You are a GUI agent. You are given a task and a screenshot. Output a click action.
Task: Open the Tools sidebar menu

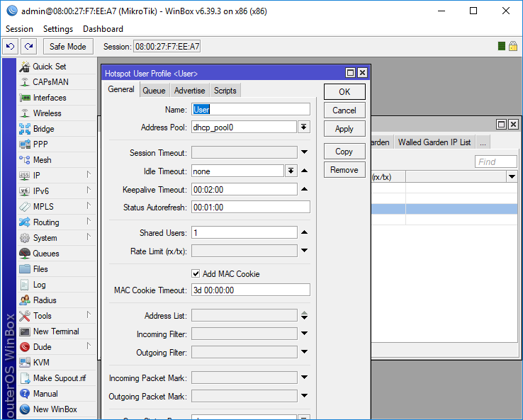(57, 316)
